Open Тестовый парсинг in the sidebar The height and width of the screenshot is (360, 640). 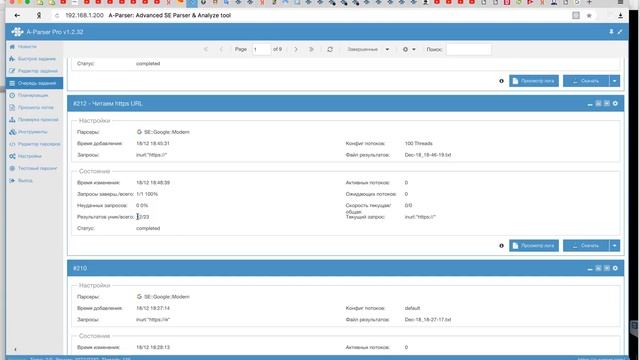(x=34, y=168)
